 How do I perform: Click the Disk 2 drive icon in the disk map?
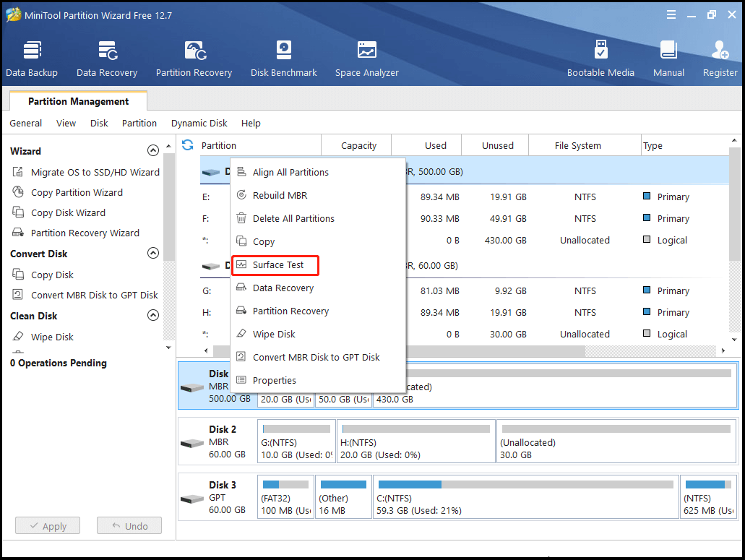point(192,443)
